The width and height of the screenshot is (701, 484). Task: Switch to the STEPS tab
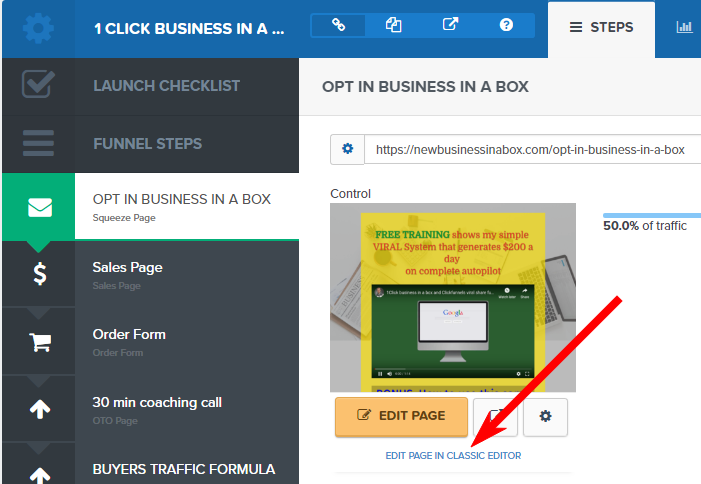601,28
